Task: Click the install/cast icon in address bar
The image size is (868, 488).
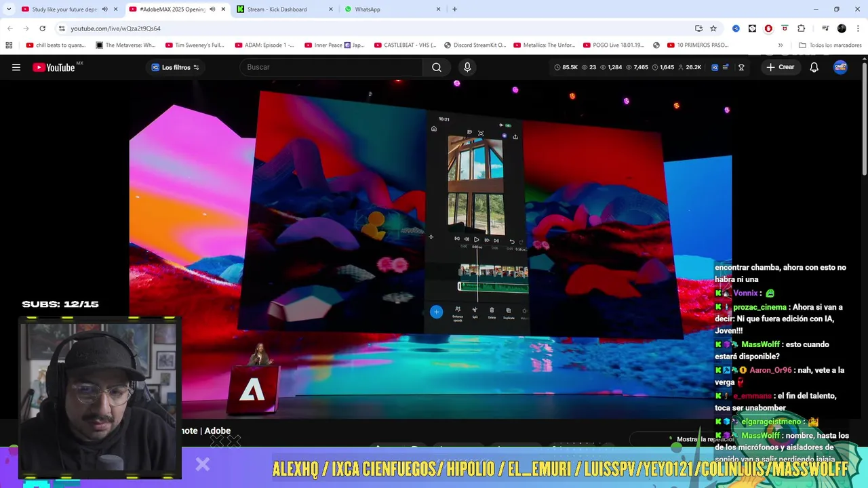Action: tap(698, 28)
